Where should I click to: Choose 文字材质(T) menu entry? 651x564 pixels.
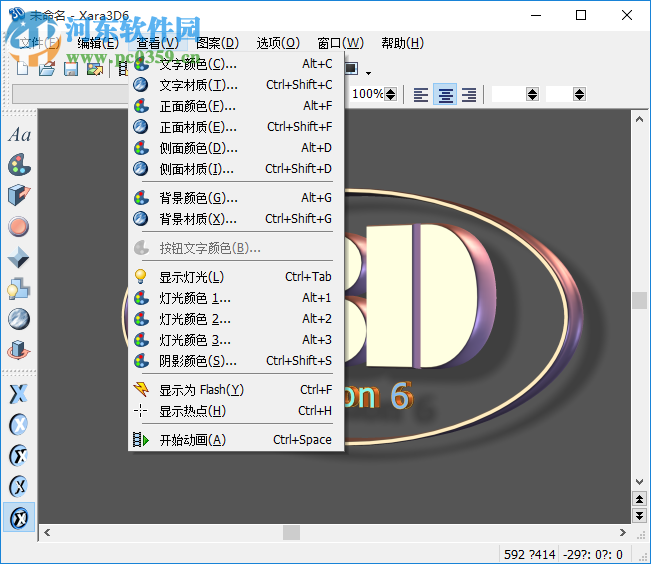[x=236, y=85]
